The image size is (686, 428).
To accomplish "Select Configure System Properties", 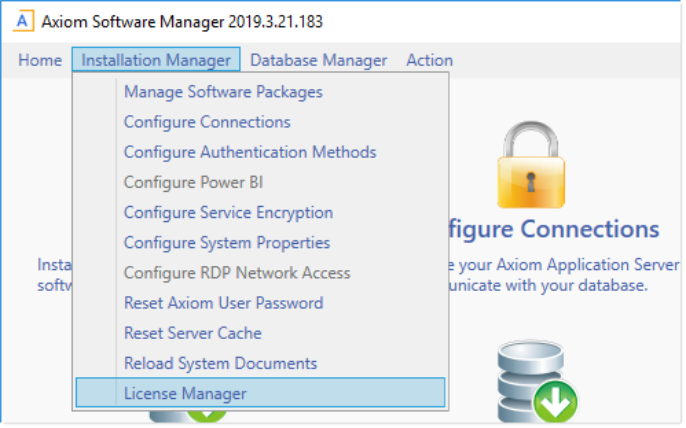I will [226, 243].
